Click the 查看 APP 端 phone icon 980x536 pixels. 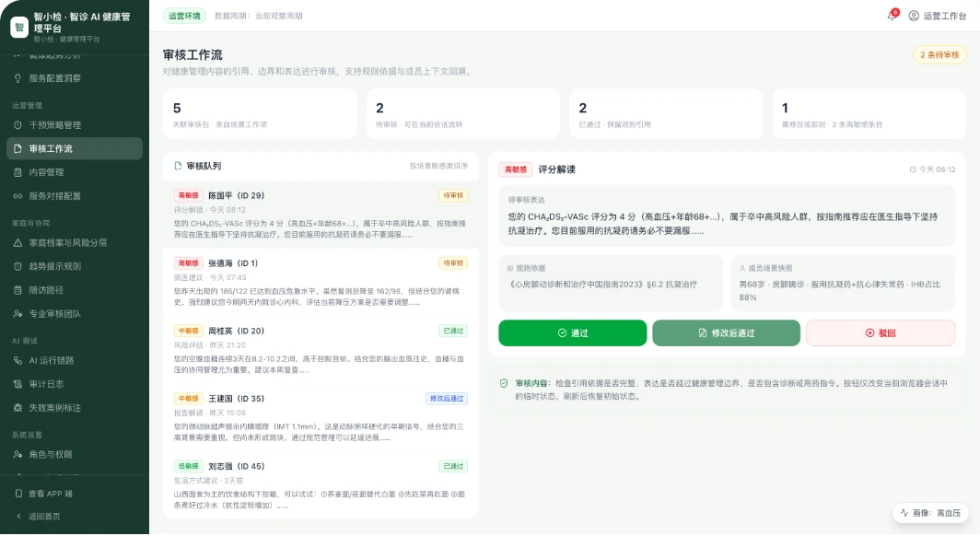point(18,494)
